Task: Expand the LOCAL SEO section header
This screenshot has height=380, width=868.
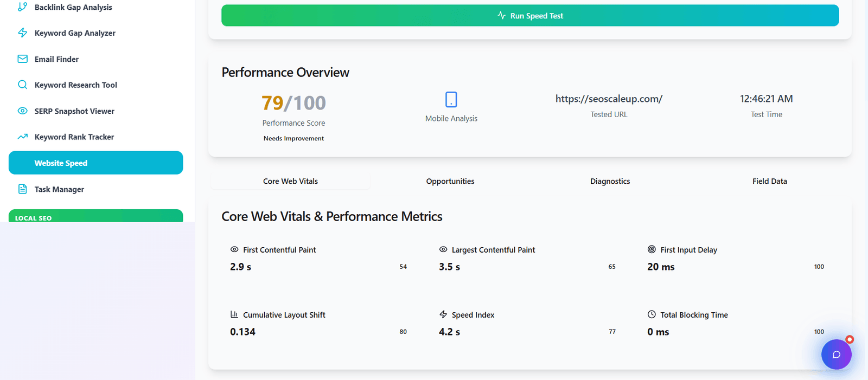Action: point(95,216)
